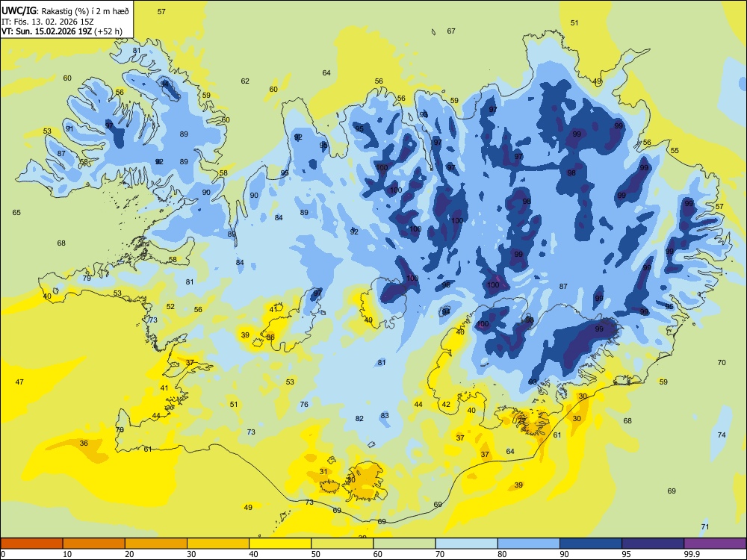Select the value '70' at the eastern edge

722,362
